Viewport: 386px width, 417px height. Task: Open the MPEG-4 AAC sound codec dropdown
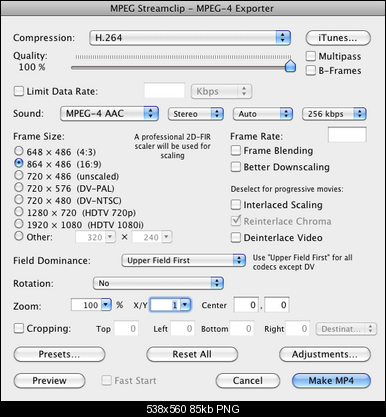tap(109, 113)
